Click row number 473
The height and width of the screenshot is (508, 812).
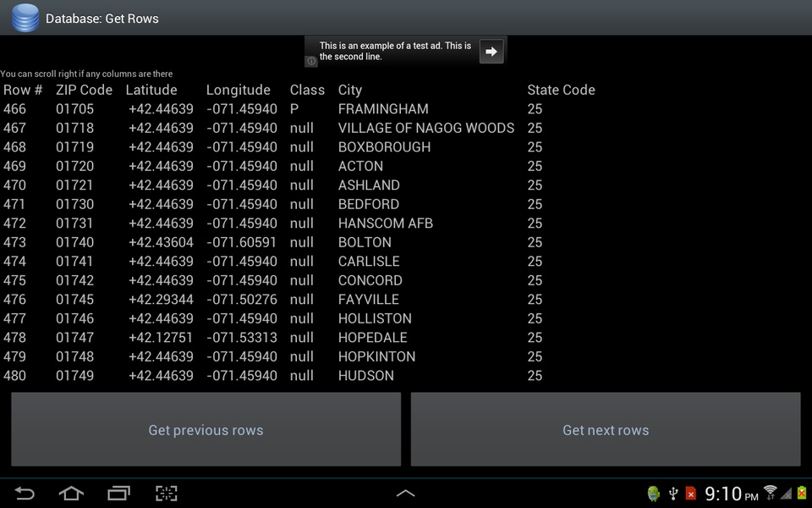pyautogui.click(x=14, y=242)
